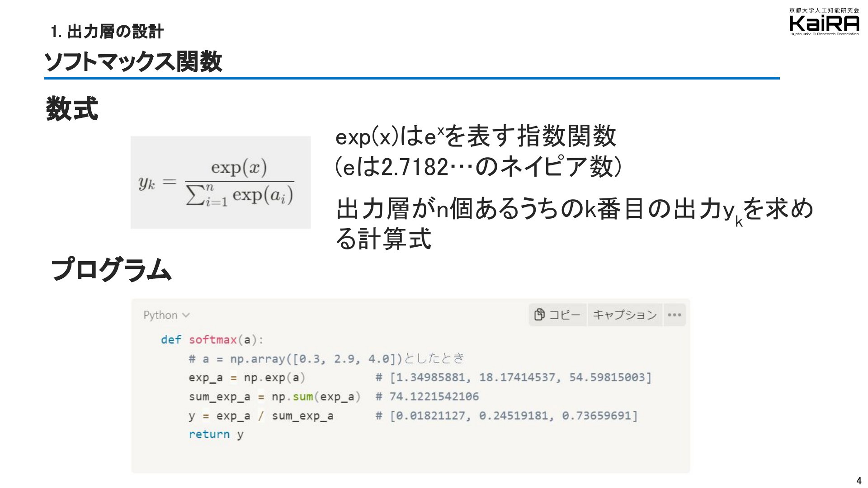Click the text exp(x)はeˣを表す指数関数
Viewport: 868px width, 488px height.
click(x=476, y=136)
